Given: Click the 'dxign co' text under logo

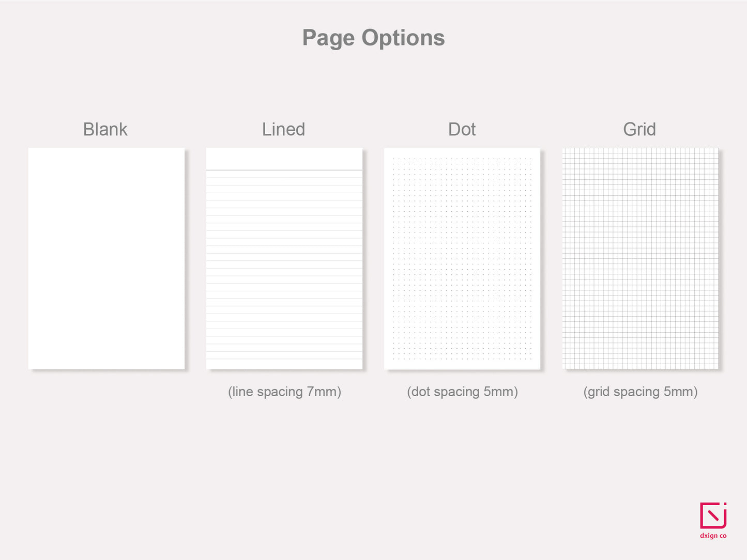Looking at the screenshot, I should tap(713, 536).
